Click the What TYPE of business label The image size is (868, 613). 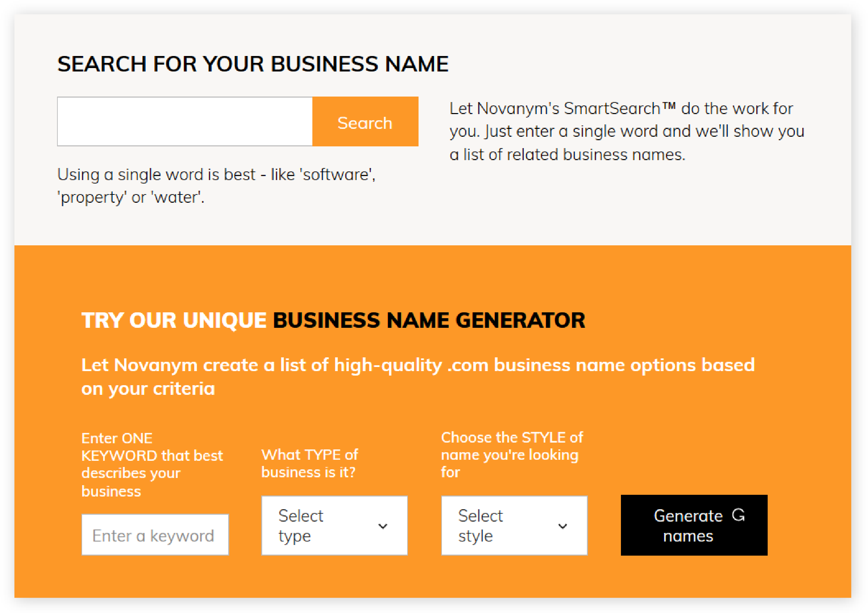point(310,463)
